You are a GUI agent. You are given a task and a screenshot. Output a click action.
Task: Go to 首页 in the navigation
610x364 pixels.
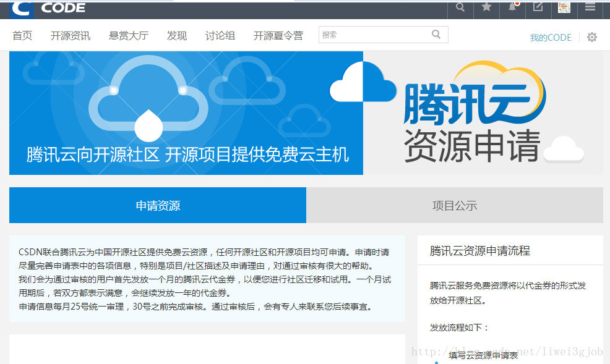22,36
